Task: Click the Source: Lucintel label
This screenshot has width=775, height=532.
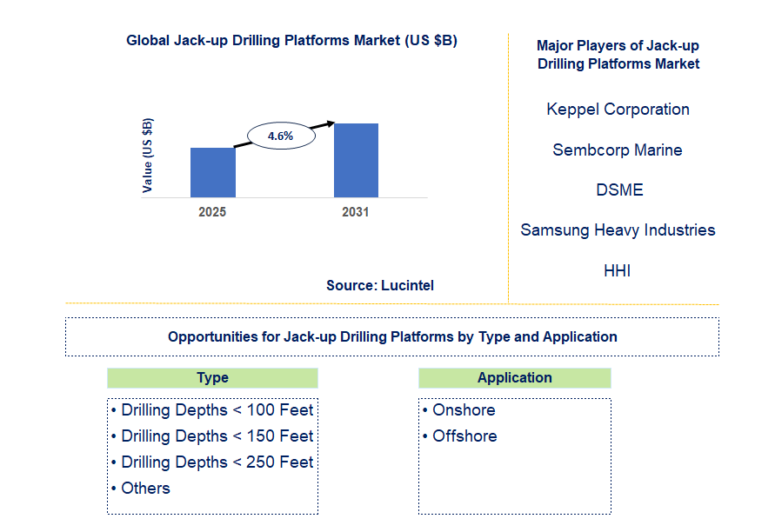Action: [x=380, y=285]
